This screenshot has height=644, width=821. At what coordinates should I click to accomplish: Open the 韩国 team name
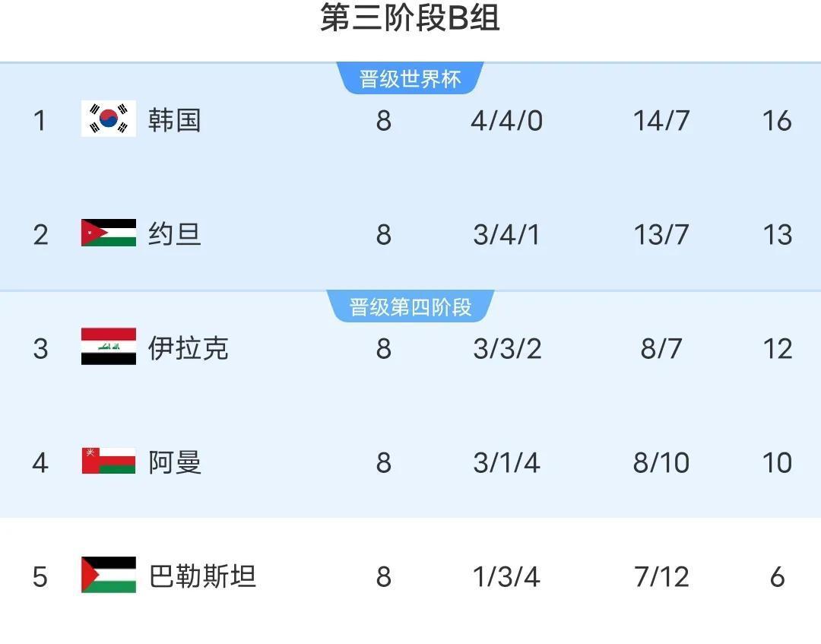174,120
